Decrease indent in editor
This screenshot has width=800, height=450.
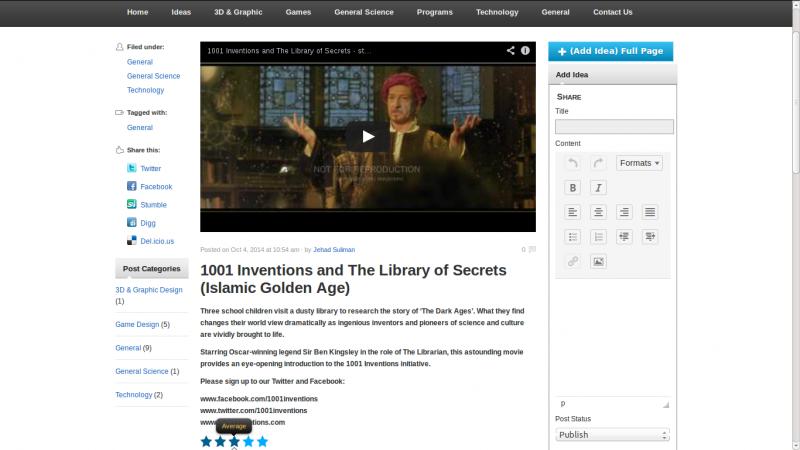[x=624, y=237]
